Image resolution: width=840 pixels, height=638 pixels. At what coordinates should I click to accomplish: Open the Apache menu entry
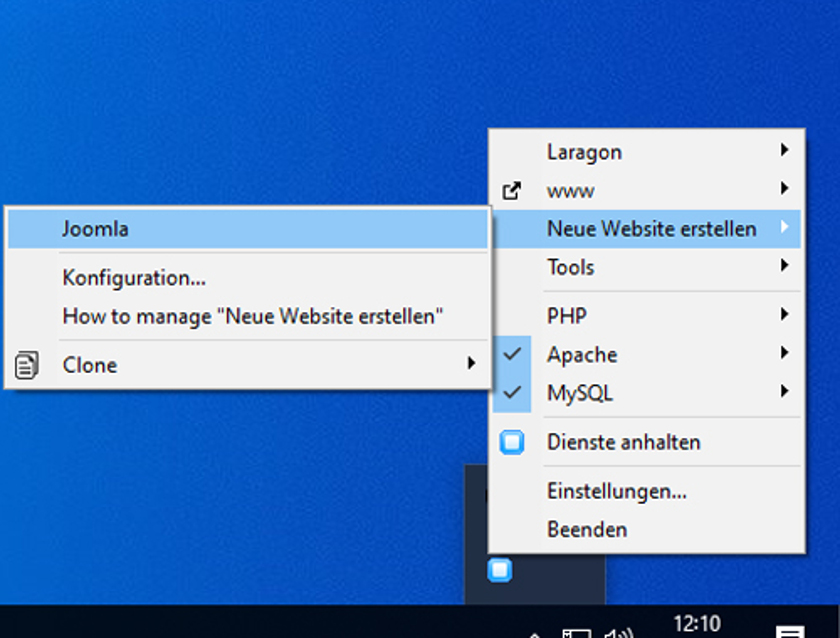click(646, 355)
